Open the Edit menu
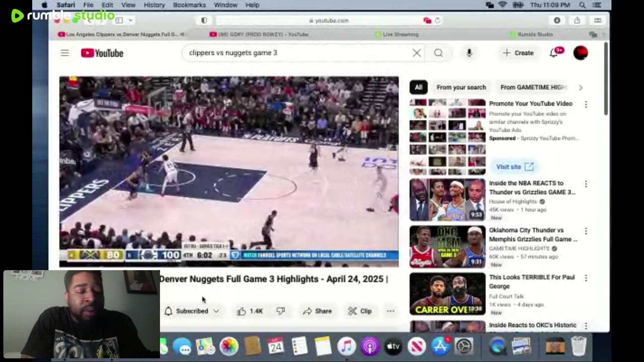Image resolution: width=644 pixels, height=362 pixels. coord(107,5)
